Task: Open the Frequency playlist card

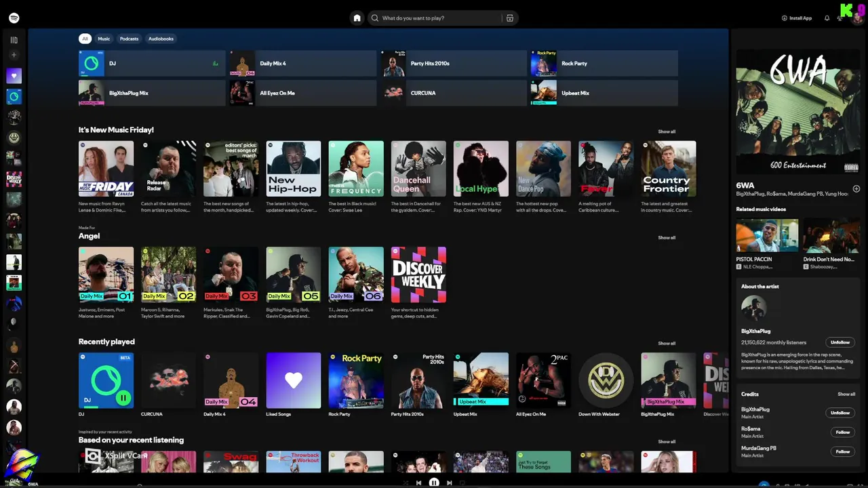Action: 356,169
